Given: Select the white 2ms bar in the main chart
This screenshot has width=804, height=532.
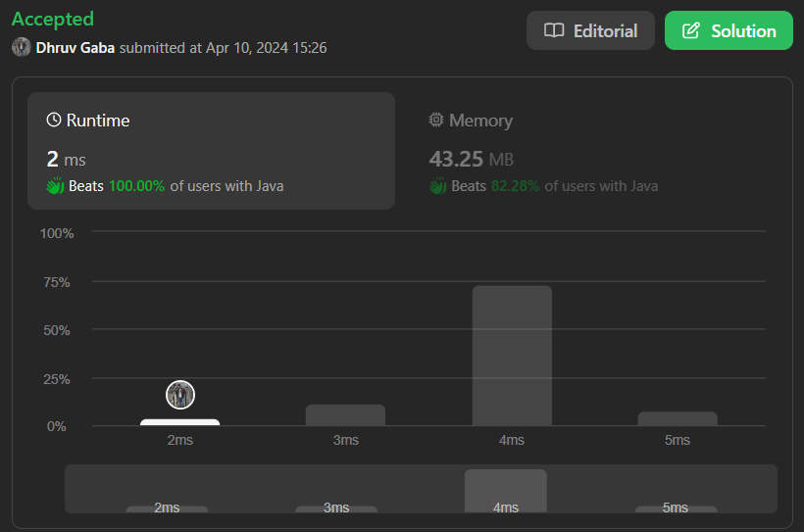Looking at the screenshot, I should click(179, 422).
